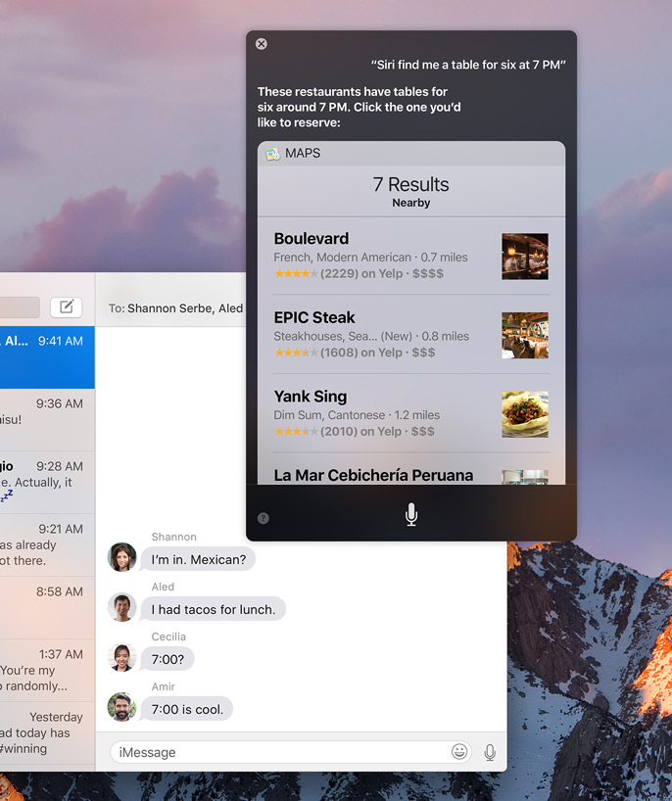Click Boulevard's Yelp rating line

coord(359,274)
